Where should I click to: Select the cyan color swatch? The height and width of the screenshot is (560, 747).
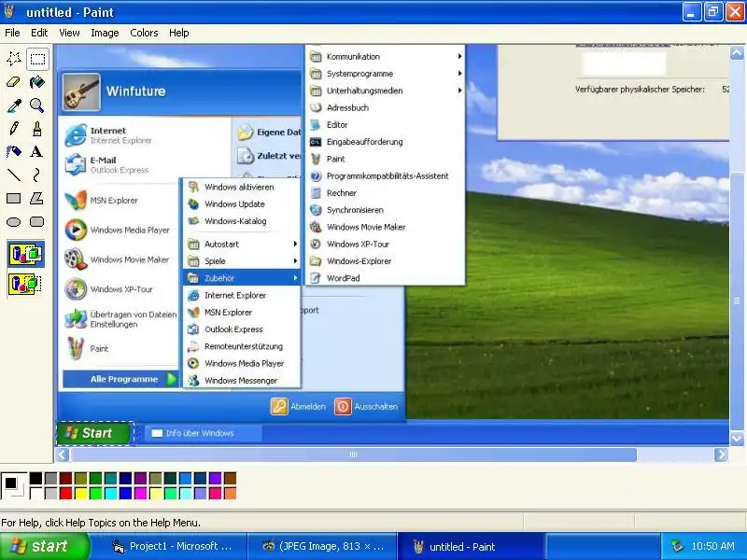pos(110,494)
